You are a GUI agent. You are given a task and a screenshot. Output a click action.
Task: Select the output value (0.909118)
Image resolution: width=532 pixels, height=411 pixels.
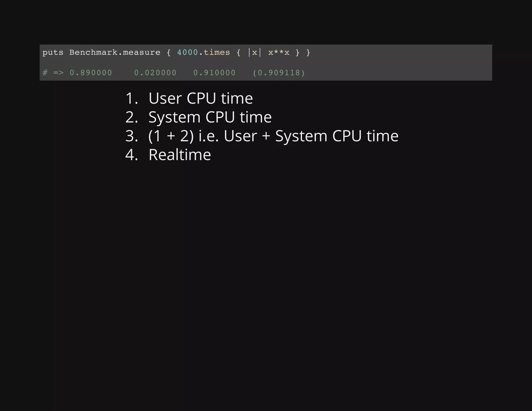(279, 73)
